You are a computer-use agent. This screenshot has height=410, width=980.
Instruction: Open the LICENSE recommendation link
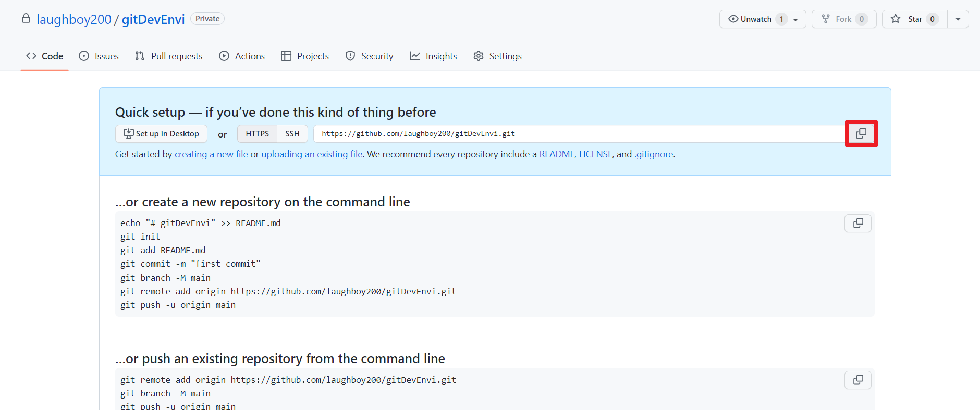click(595, 154)
